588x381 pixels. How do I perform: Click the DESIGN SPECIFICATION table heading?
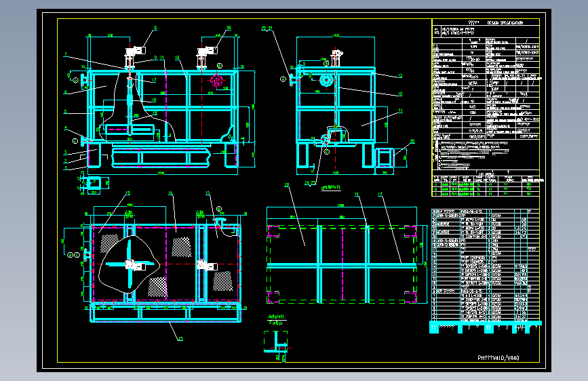coord(505,23)
